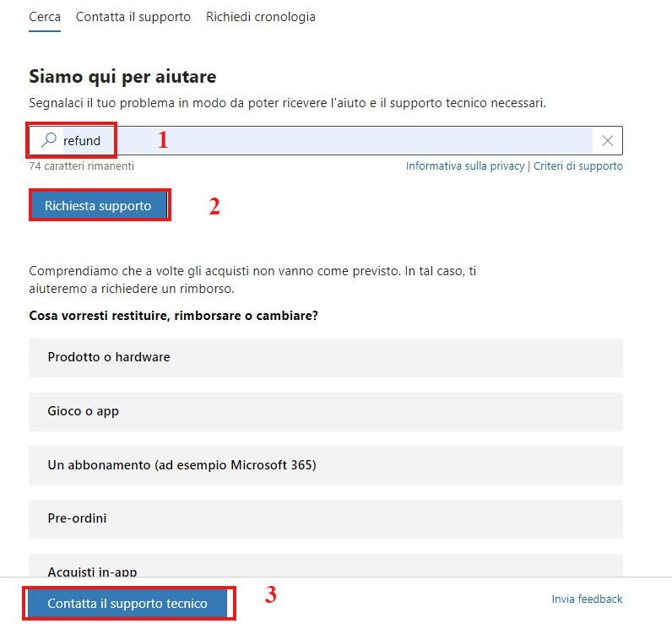The height and width of the screenshot is (629, 672).
Task: Click into the refund search input field
Action: 326,140
